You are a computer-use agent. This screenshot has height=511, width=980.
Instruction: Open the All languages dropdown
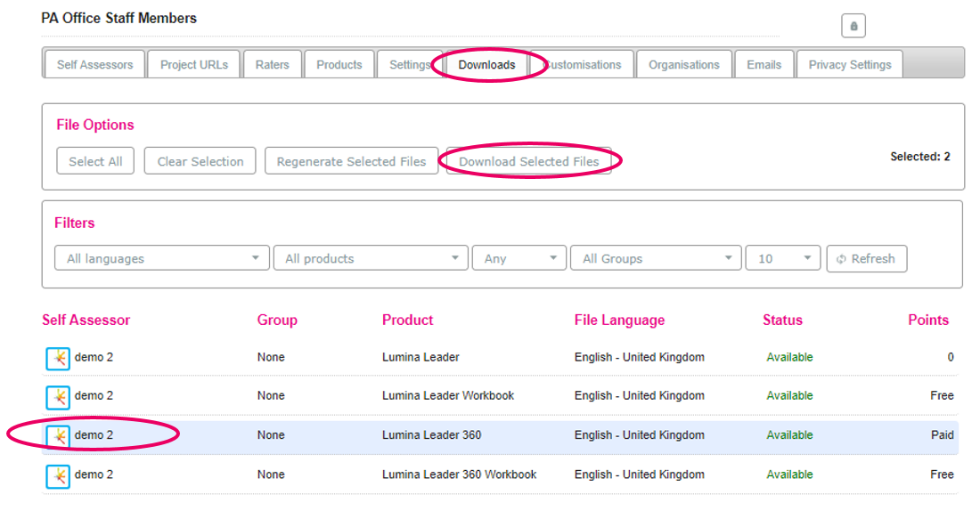(162, 258)
